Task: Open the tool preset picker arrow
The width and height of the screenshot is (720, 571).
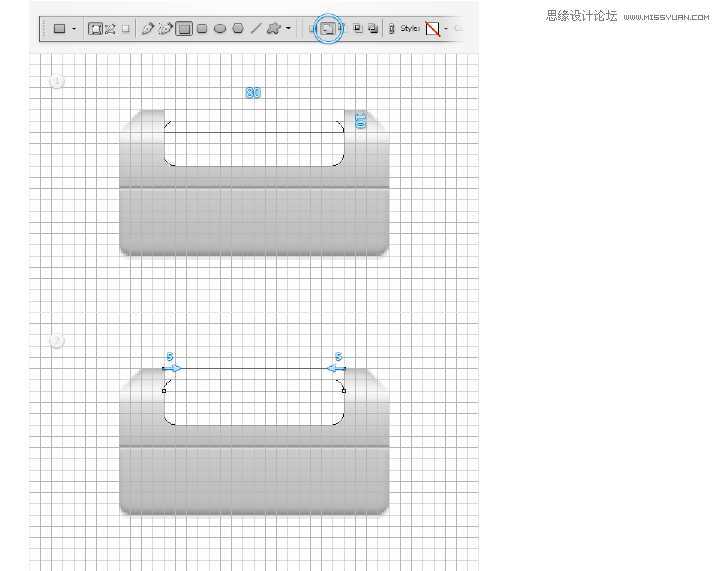Action: coord(74,29)
